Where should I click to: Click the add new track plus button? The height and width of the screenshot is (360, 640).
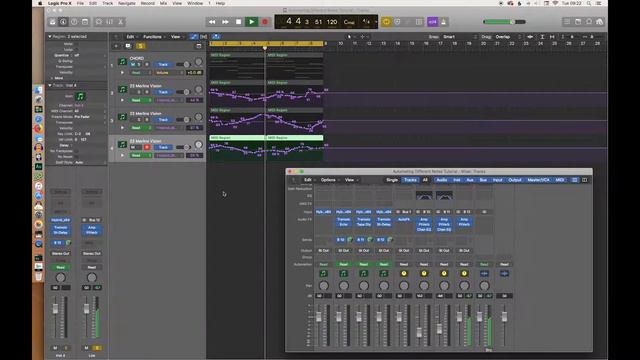point(116,46)
